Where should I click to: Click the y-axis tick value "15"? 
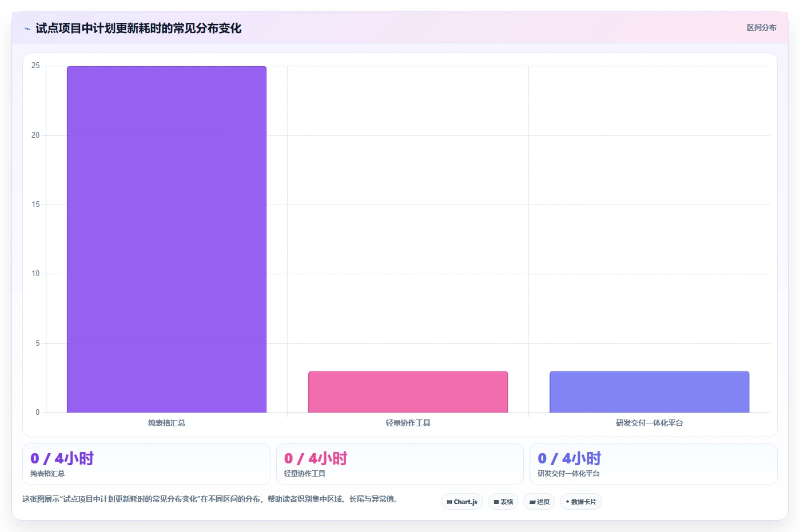point(35,205)
